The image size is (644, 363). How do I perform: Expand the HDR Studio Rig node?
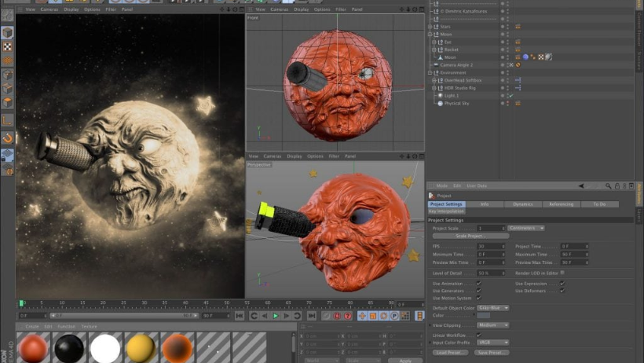[x=434, y=88]
